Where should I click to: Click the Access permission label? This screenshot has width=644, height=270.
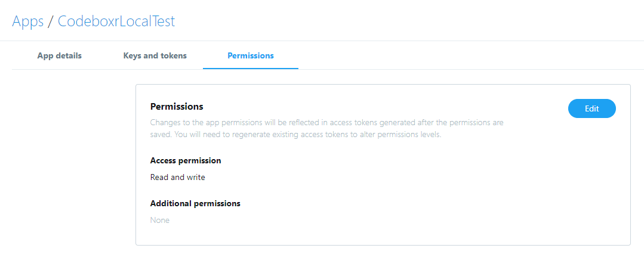tap(186, 160)
